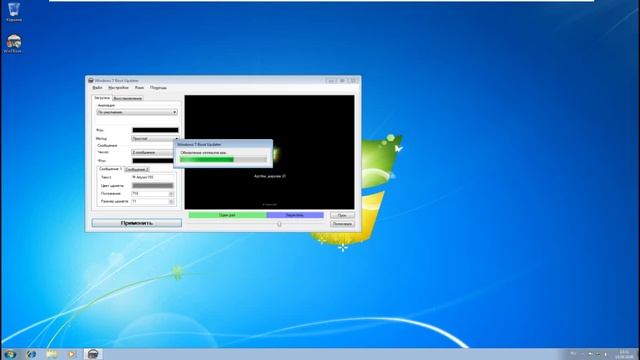Expand the Число messages dropdown

coord(152,152)
